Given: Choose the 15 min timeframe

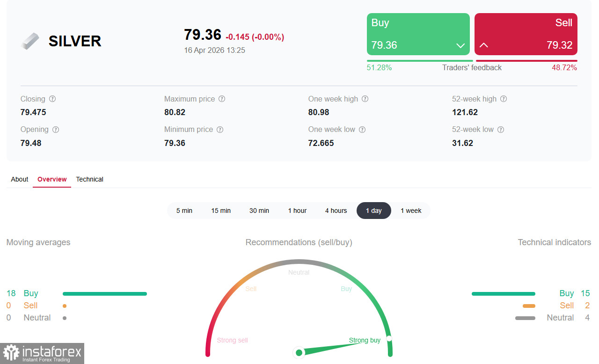Looking at the screenshot, I should [x=221, y=211].
